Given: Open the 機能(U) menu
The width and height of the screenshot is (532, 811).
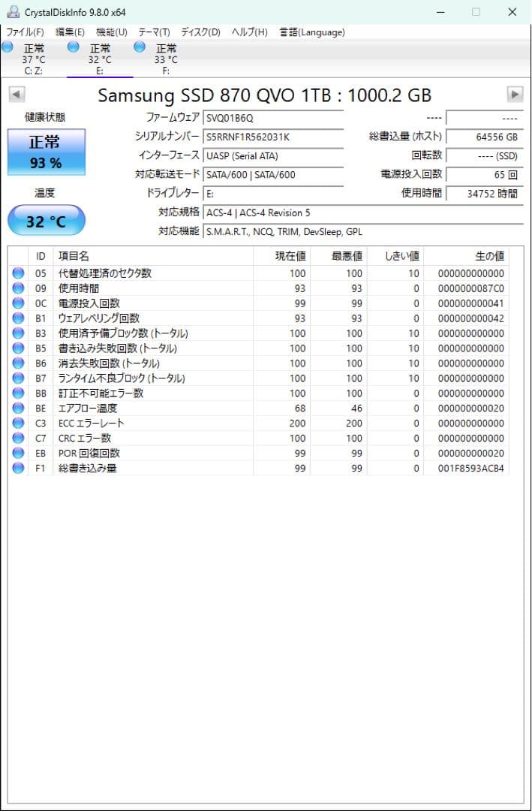Looking at the screenshot, I should click(x=112, y=32).
